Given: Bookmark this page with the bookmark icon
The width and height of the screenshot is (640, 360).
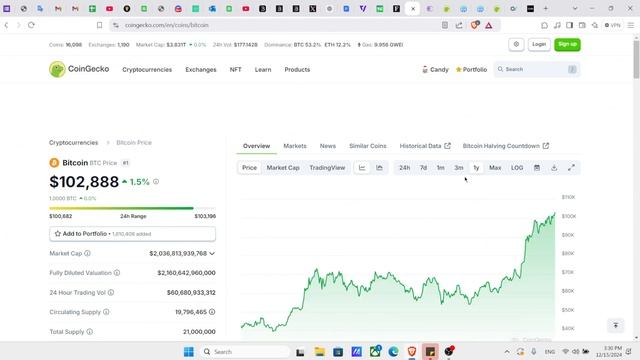Looking at the screenshot, I should point(99,25).
